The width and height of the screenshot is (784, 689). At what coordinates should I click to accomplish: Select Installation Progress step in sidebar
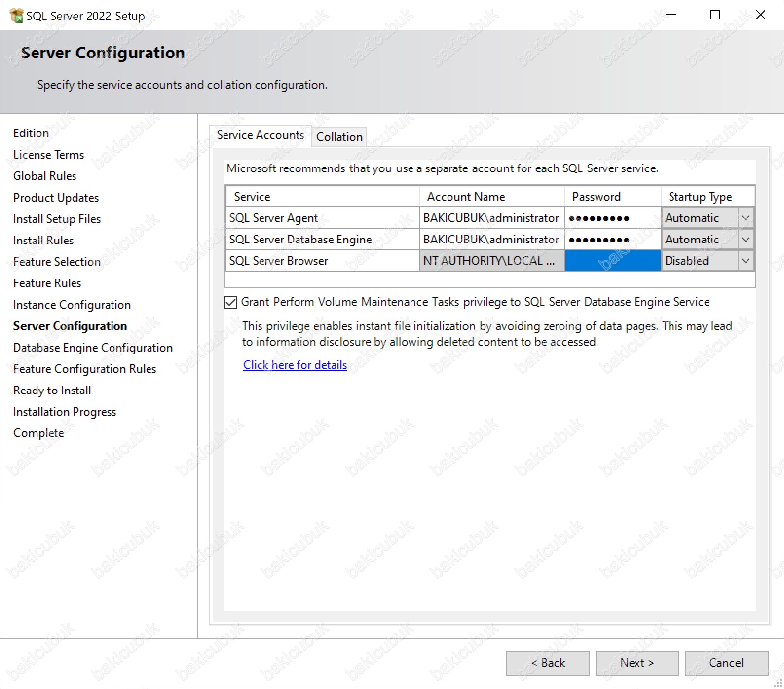(65, 412)
